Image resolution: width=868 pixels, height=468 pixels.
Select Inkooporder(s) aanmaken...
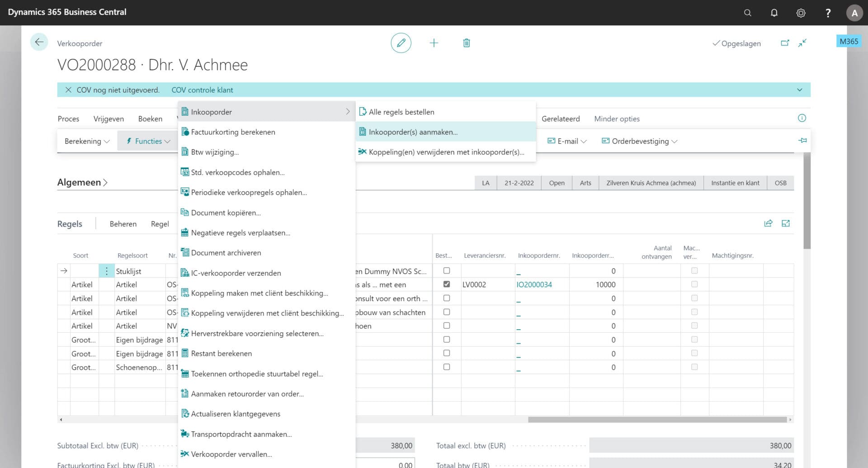click(x=446, y=132)
